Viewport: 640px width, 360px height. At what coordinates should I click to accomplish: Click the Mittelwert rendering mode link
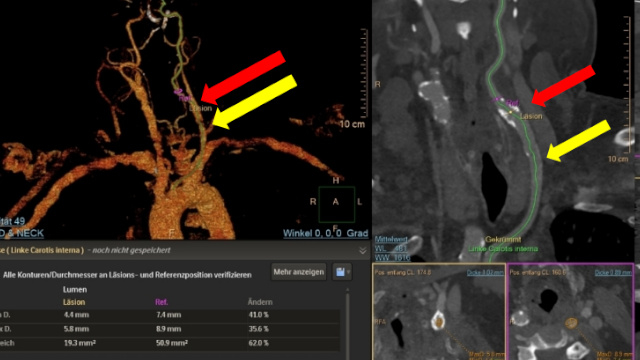click(x=391, y=240)
